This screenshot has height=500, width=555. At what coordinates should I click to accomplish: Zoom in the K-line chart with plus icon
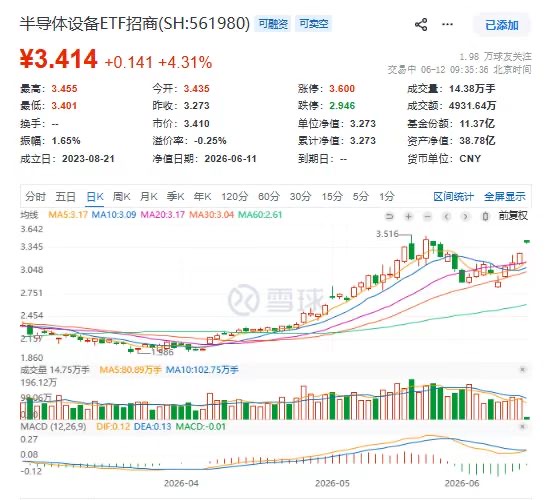408,216
